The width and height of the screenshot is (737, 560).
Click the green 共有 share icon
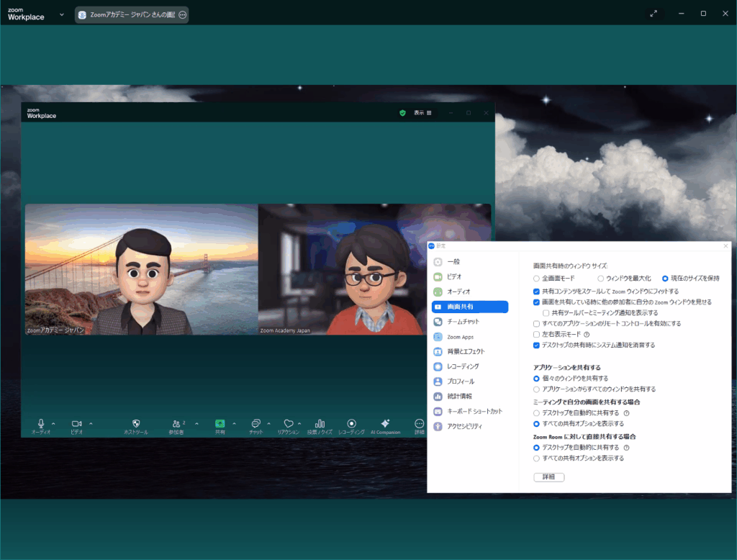click(220, 424)
